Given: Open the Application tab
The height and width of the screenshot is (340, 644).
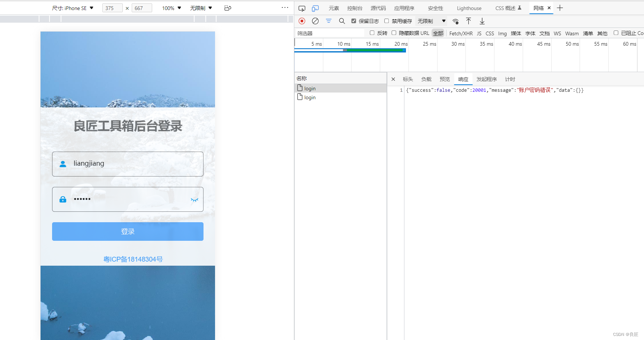Looking at the screenshot, I should 404,8.
